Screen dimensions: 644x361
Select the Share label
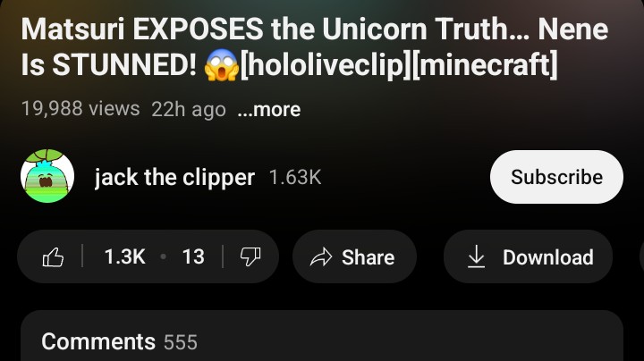[x=368, y=257]
